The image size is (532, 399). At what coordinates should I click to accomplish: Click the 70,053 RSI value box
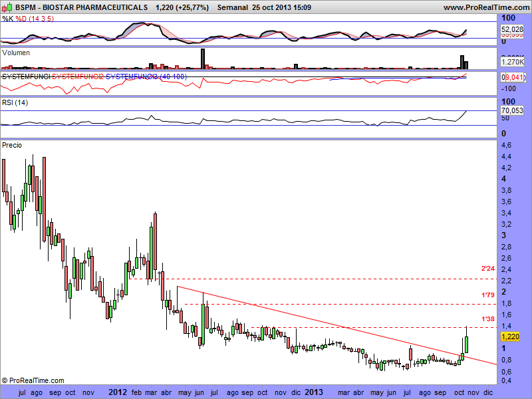coord(512,110)
